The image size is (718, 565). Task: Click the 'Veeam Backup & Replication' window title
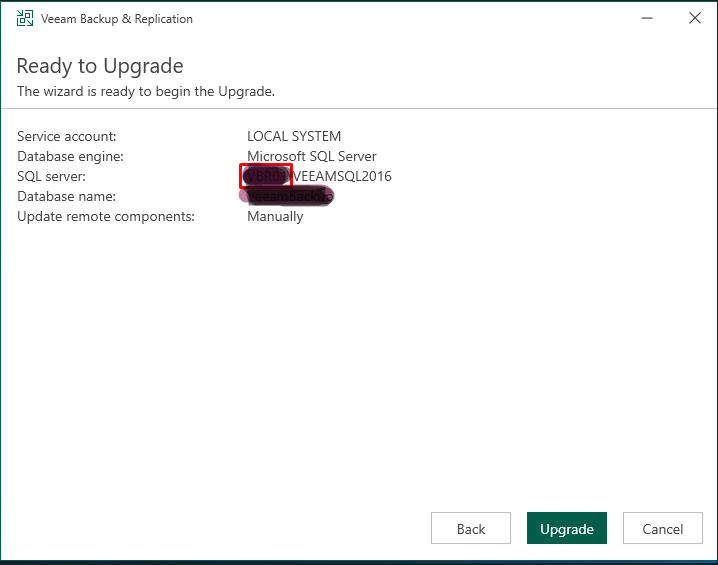[117, 19]
